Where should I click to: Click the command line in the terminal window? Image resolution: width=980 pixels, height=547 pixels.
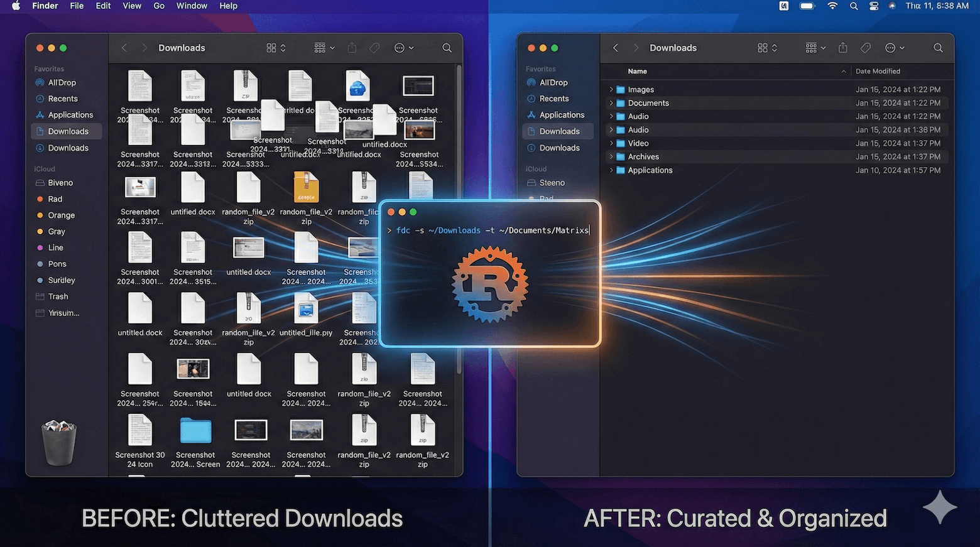[x=489, y=230]
